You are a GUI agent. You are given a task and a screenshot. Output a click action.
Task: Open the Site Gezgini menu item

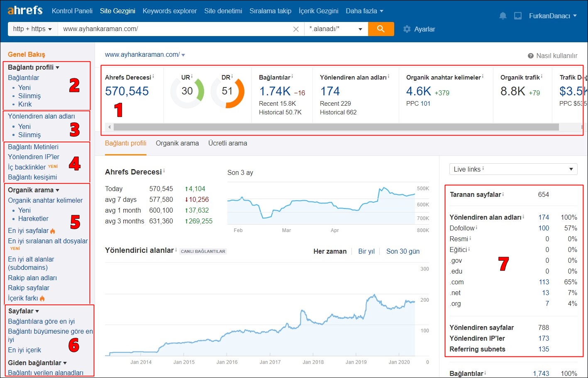point(117,11)
